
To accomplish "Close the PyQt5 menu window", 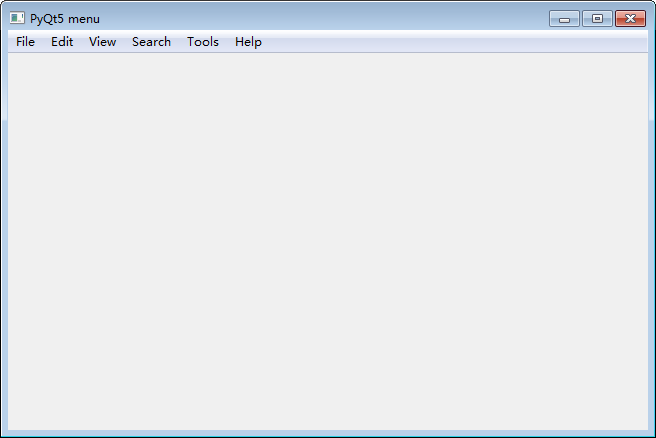I will (x=630, y=19).
